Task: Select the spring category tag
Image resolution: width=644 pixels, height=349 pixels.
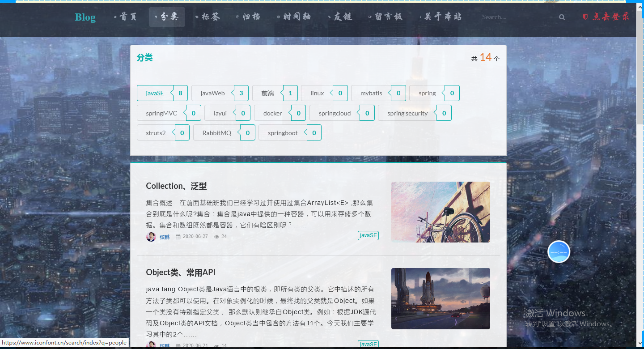Action: click(x=434, y=93)
